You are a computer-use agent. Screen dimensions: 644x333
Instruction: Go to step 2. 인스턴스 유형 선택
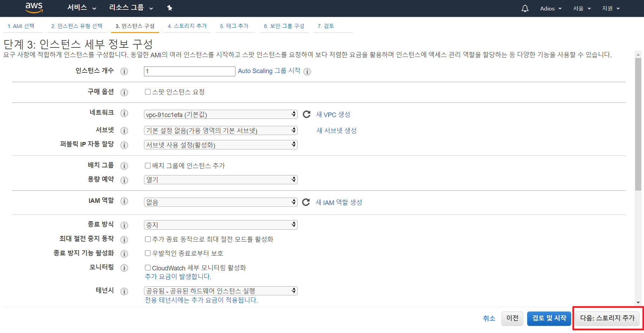click(77, 26)
